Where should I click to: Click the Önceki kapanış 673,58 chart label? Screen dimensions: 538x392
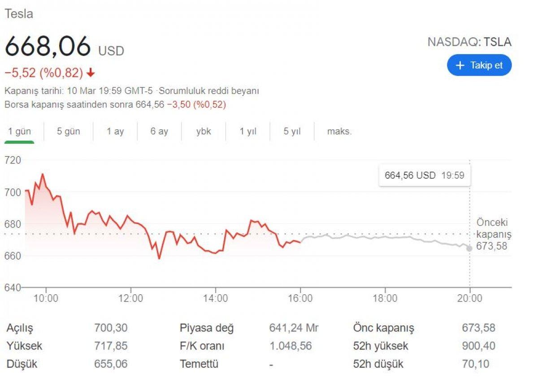493,234
